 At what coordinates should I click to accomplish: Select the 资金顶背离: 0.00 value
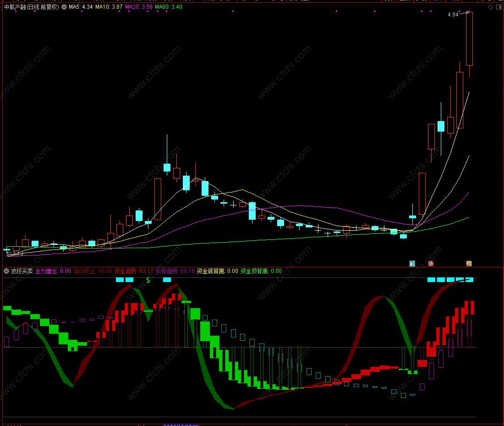[261, 271]
